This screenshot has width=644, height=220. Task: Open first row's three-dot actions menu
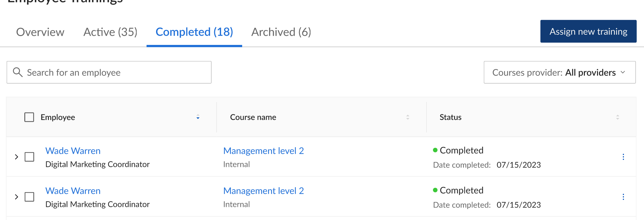tap(623, 157)
